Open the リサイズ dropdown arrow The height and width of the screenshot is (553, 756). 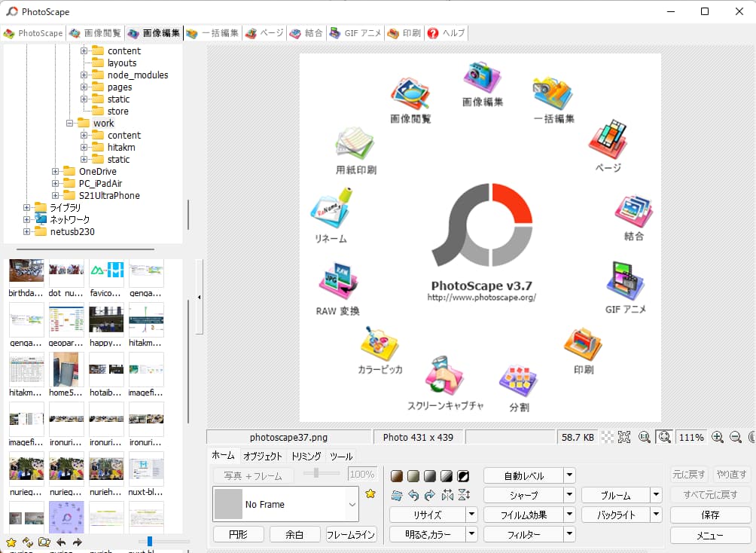point(471,515)
